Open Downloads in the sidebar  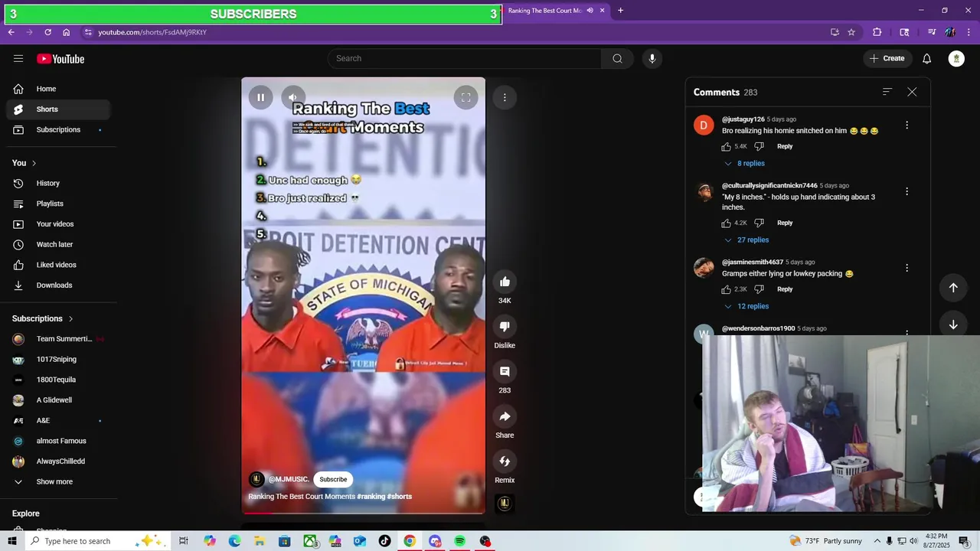point(58,285)
